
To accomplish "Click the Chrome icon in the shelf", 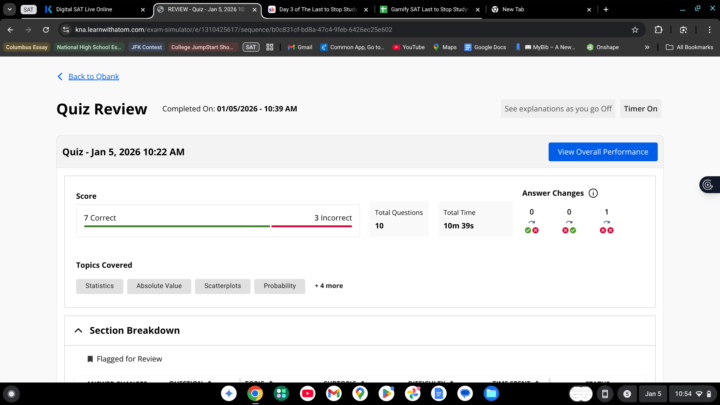I will click(x=255, y=394).
